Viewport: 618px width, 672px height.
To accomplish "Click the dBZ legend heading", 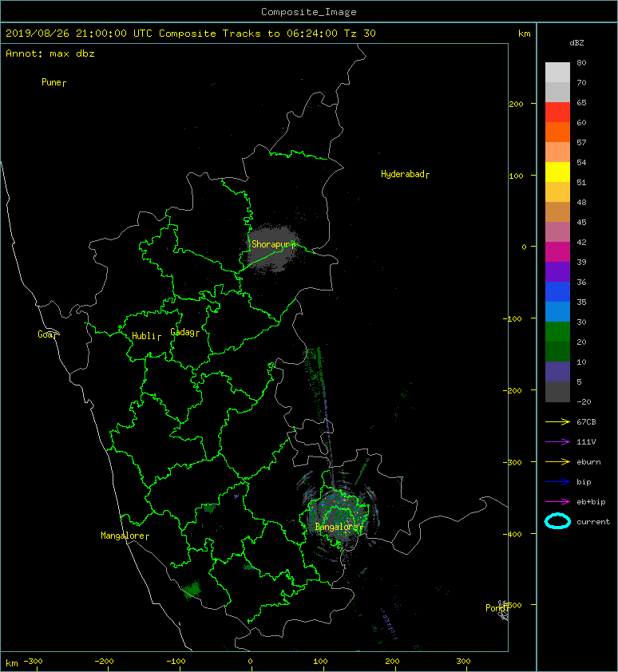I will [x=576, y=43].
